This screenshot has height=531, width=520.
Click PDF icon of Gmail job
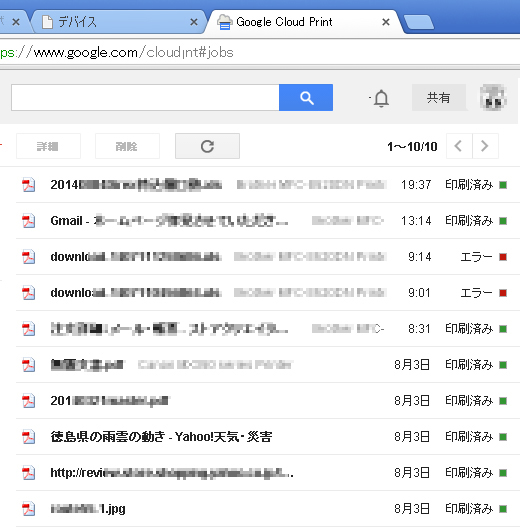29,221
